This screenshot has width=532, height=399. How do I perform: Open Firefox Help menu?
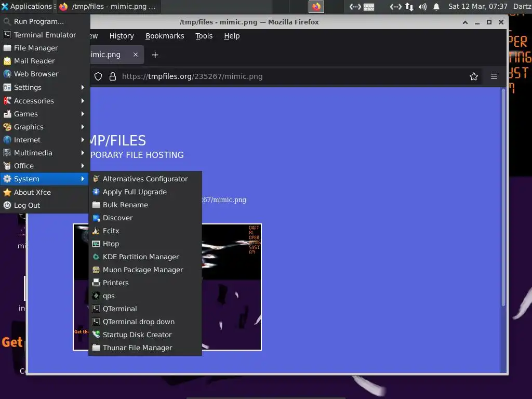[232, 36]
